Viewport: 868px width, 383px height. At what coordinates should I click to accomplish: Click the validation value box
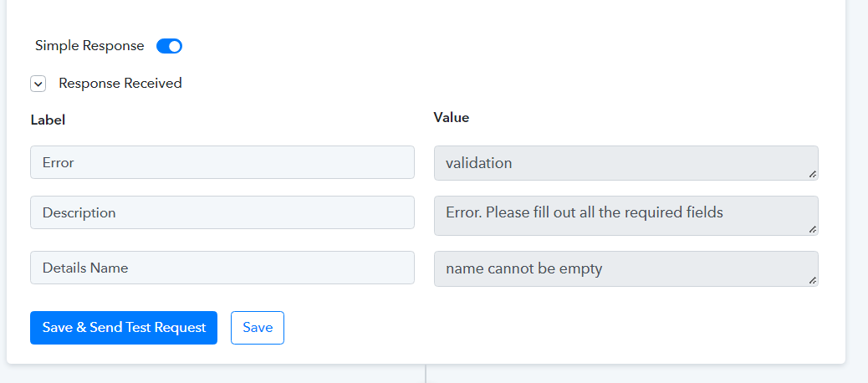click(626, 163)
